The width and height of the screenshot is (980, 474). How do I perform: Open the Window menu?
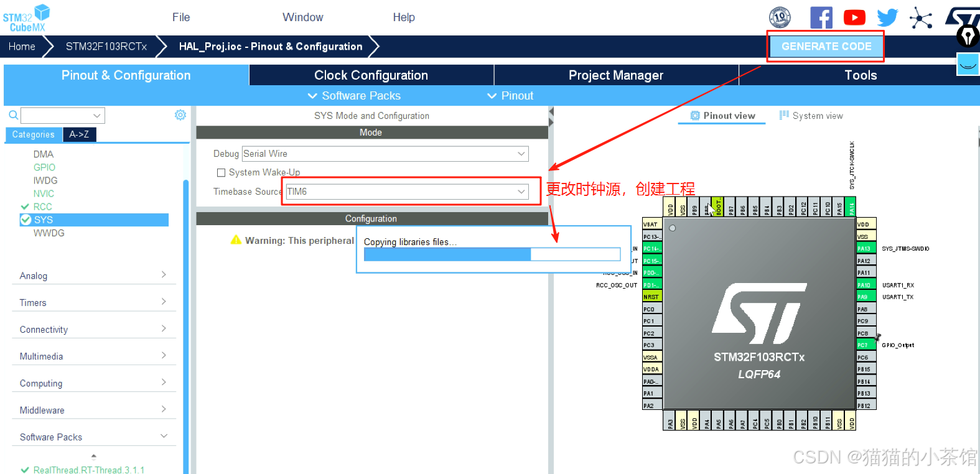point(303,17)
